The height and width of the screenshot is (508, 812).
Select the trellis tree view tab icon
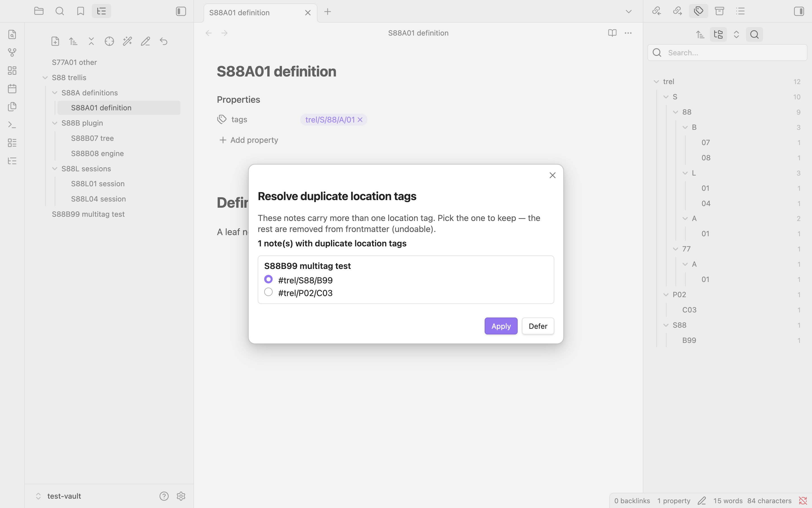click(101, 11)
